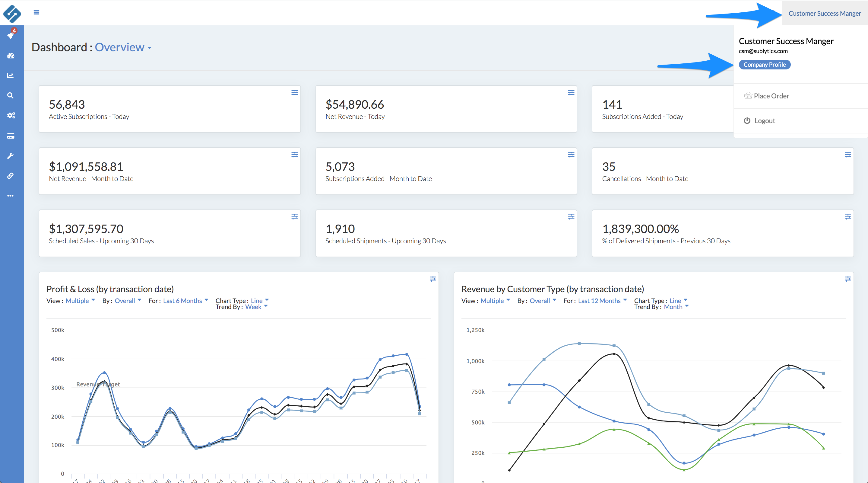The width and height of the screenshot is (868, 483).
Task: Click the chain link sidebar icon
Action: click(x=11, y=176)
